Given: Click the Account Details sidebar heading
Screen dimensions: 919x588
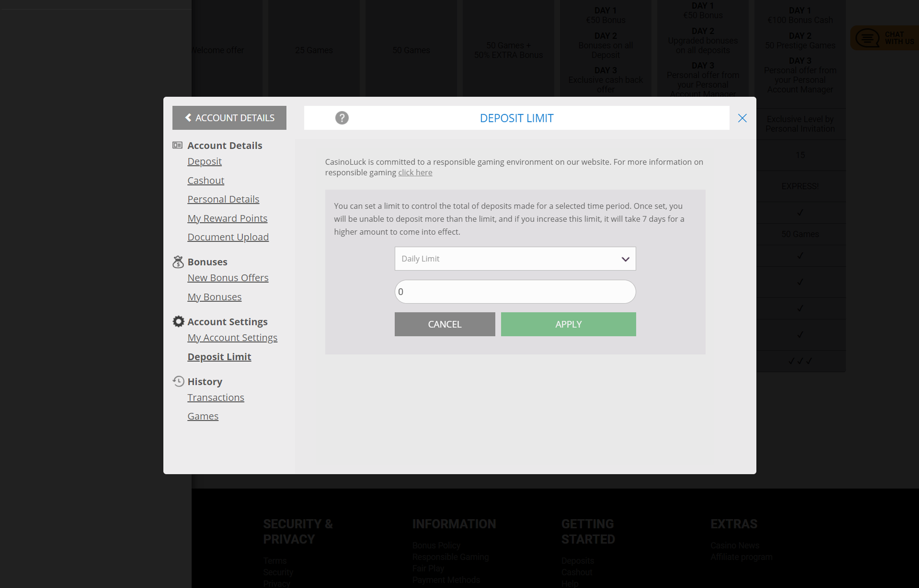Looking at the screenshot, I should click(x=225, y=145).
